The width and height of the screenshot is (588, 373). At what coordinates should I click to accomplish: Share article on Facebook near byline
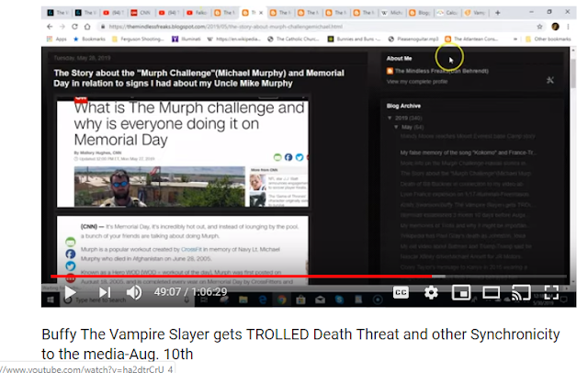(x=288, y=157)
